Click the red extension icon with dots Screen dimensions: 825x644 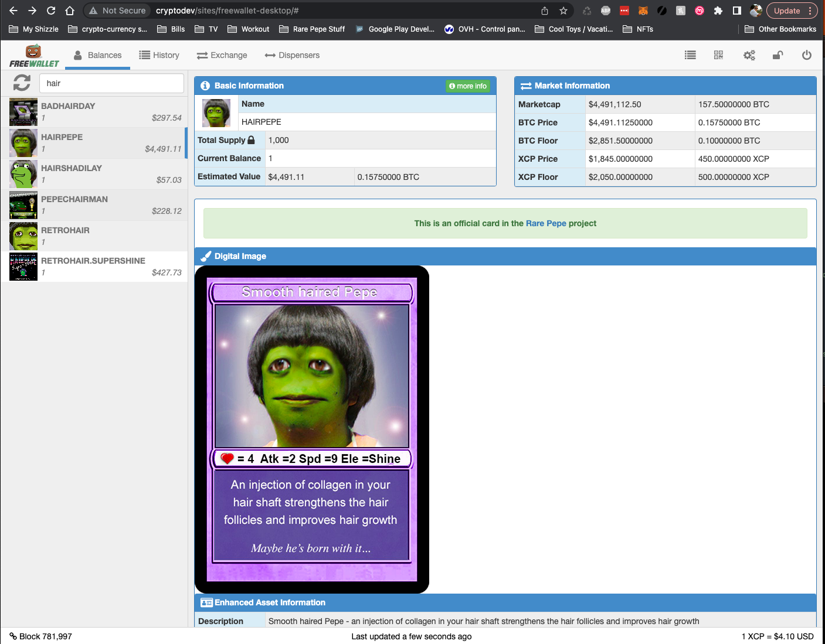[x=624, y=11]
